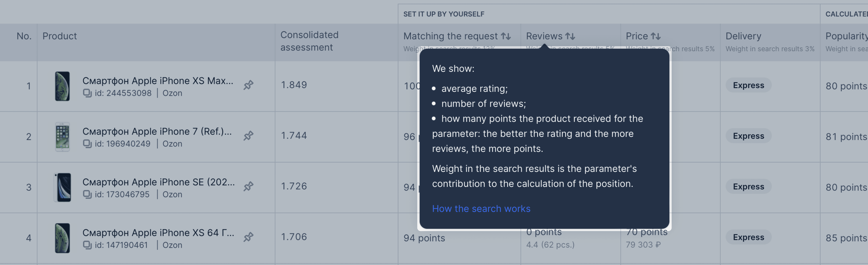Select the Consolidated assessment column header

click(309, 41)
